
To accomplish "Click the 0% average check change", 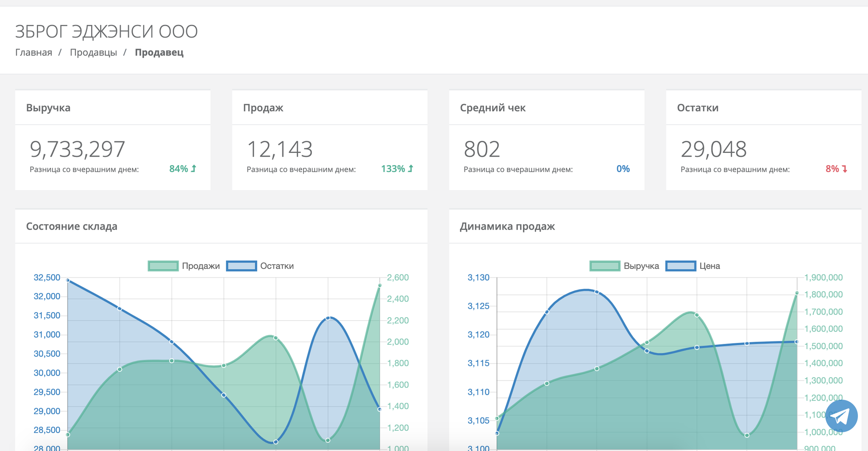I will point(623,169).
